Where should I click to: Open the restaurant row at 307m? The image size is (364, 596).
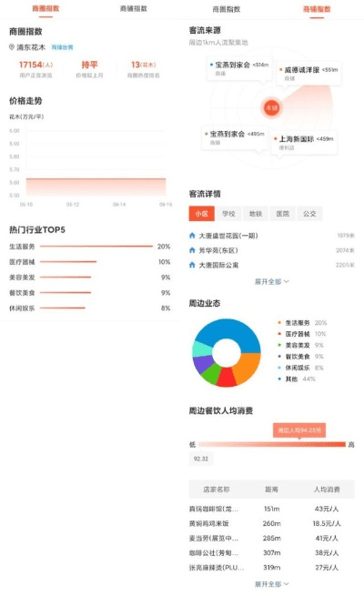click(272, 552)
